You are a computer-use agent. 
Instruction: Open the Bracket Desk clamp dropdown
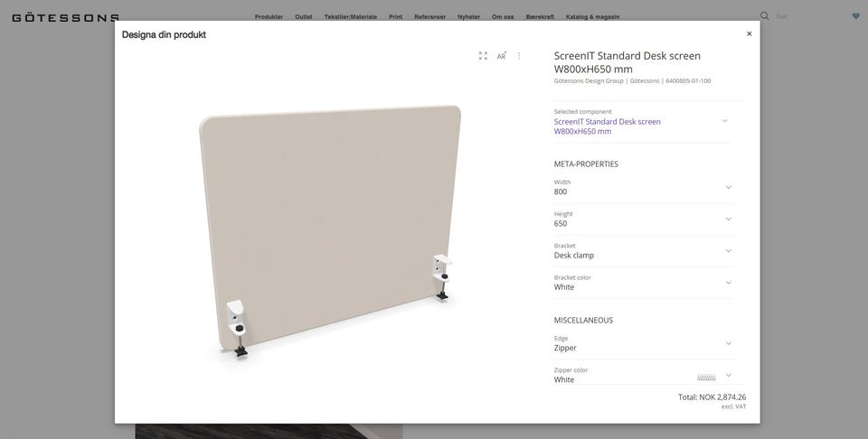643,251
